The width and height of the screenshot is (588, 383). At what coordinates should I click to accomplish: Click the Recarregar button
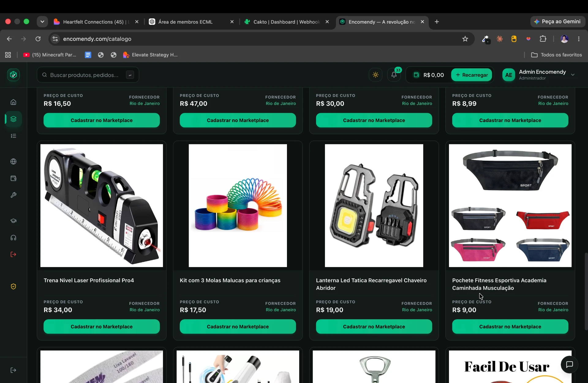(x=472, y=75)
